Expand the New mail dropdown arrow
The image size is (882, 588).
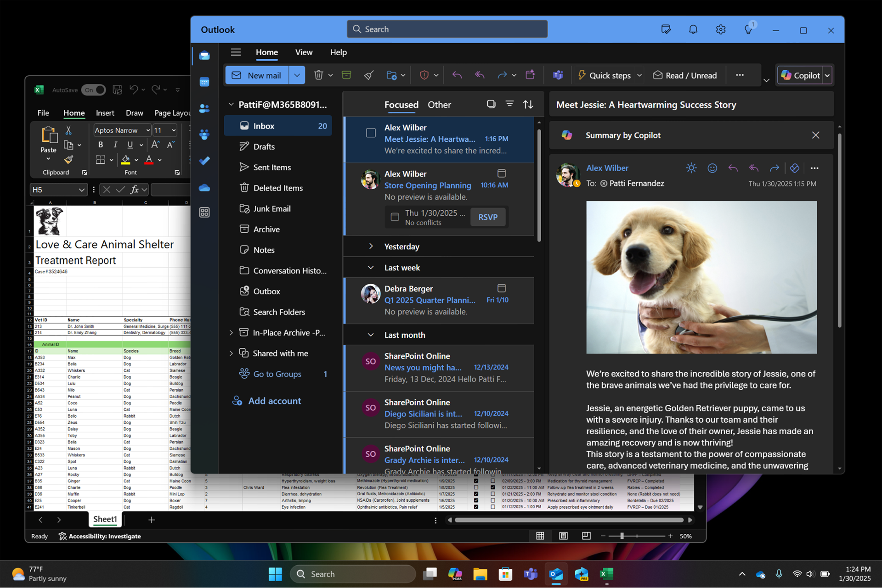pyautogui.click(x=297, y=75)
